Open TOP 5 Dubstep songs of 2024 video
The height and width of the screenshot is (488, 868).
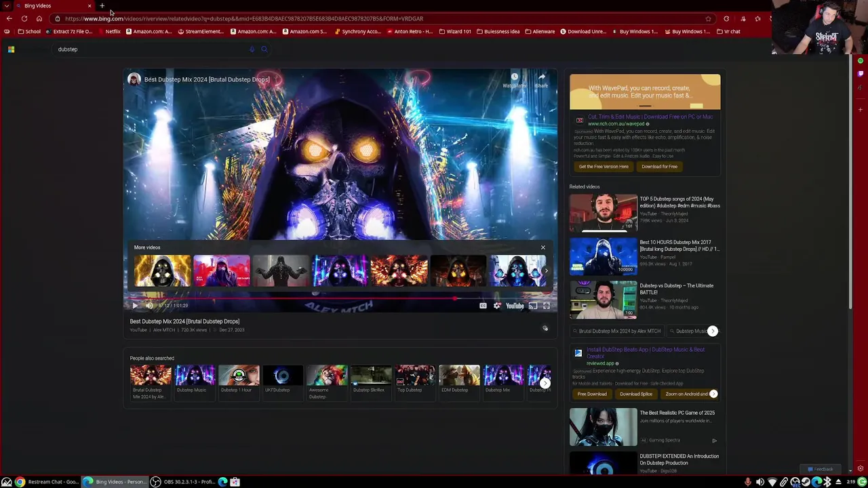(x=645, y=213)
